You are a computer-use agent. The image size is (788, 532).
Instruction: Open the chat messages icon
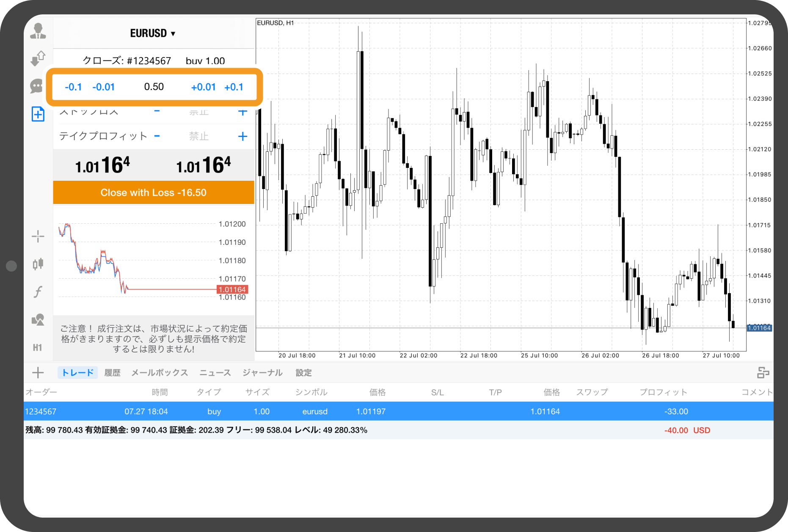pos(37,86)
